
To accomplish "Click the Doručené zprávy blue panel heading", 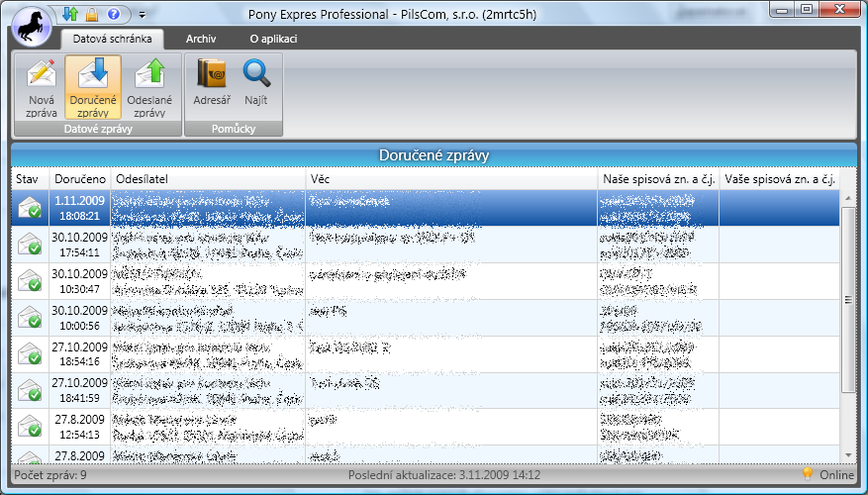I will [434, 155].
